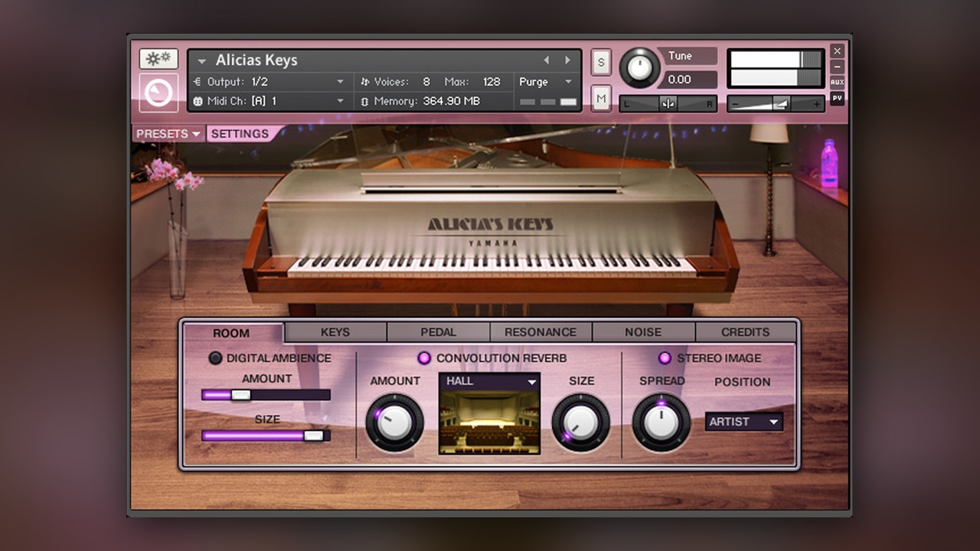
Task: Open the RESONANCE tab
Action: [541, 332]
